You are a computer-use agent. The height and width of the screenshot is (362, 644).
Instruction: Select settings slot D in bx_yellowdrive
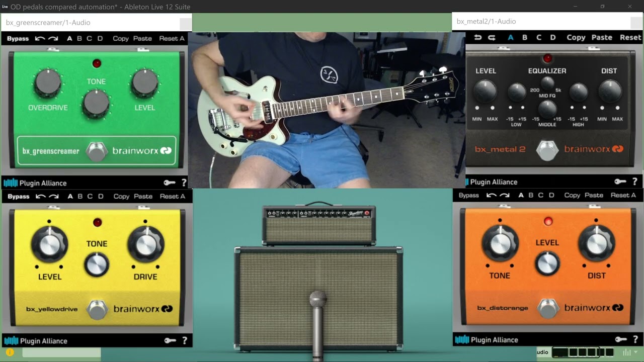point(101,197)
